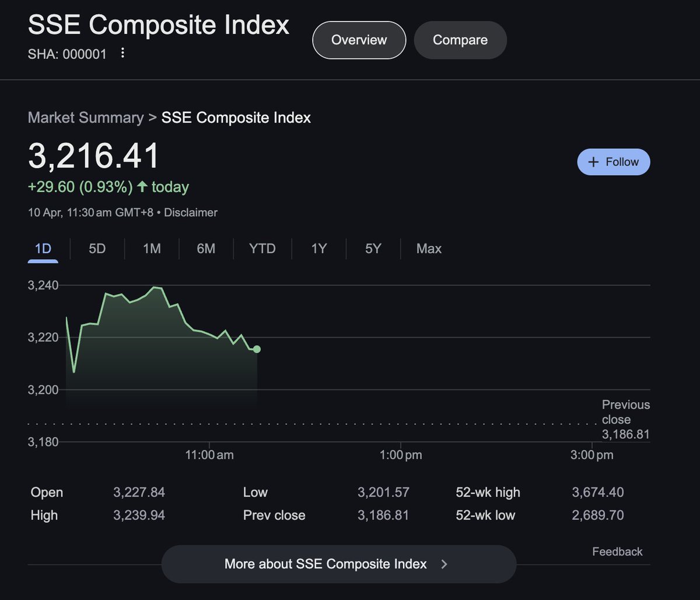Click the Previous close chart label
Viewport: 700px width, 600px height.
pyautogui.click(x=626, y=420)
